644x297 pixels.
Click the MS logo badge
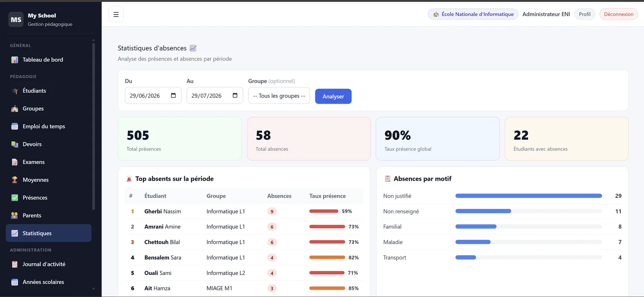(x=16, y=19)
